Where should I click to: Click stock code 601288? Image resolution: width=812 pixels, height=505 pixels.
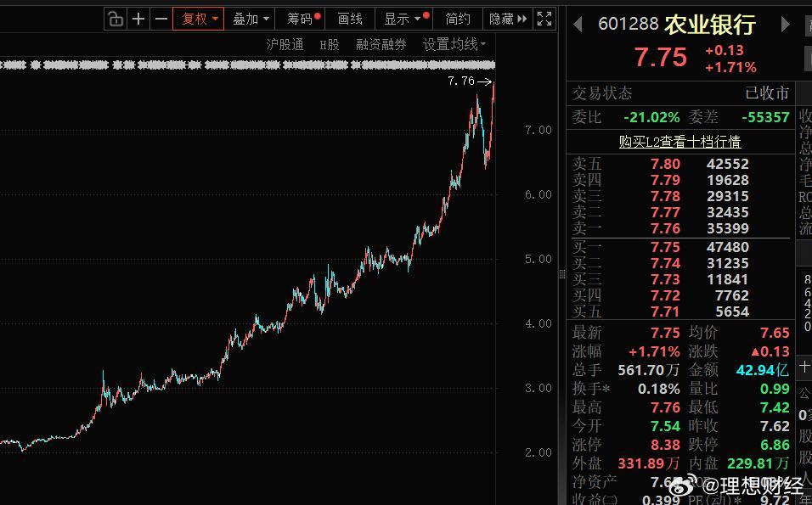click(x=629, y=24)
